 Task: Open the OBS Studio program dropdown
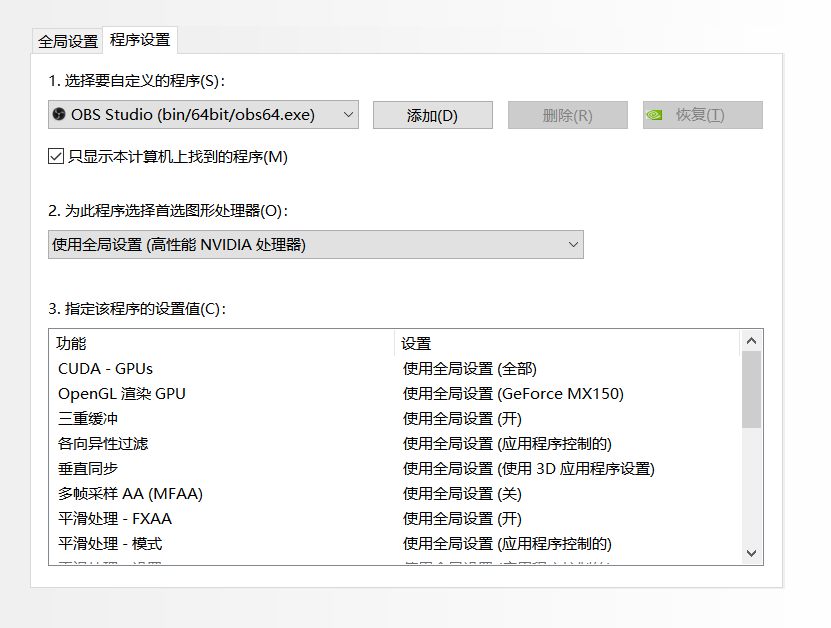[x=203, y=114]
